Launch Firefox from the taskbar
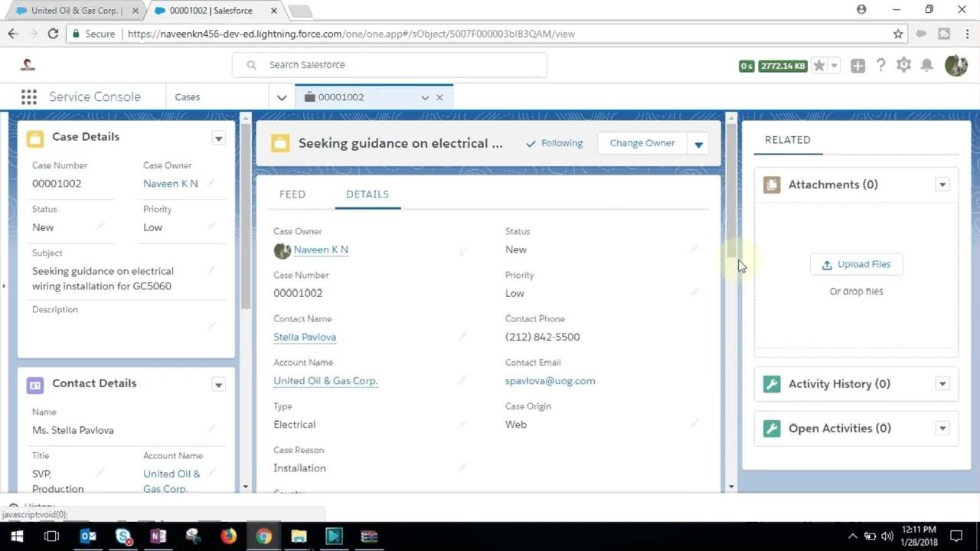980x551 pixels. [228, 536]
